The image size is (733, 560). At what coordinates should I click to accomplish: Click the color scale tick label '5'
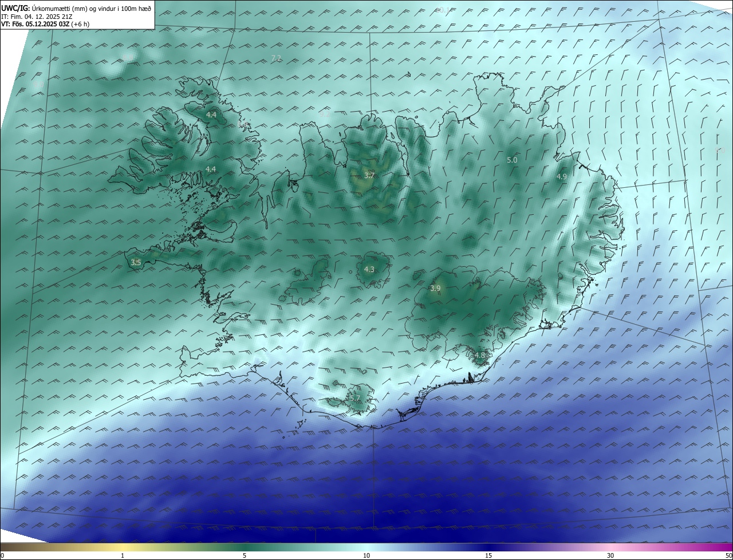pos(245,555)
